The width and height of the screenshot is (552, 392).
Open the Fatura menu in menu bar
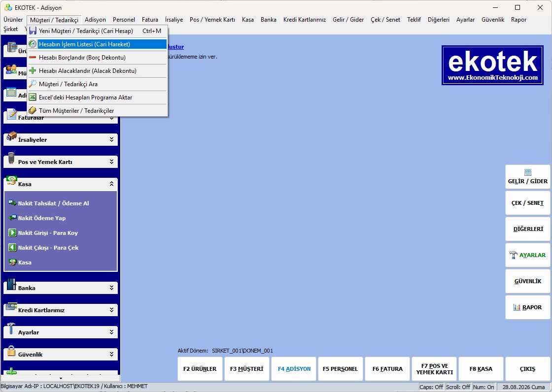150,20
